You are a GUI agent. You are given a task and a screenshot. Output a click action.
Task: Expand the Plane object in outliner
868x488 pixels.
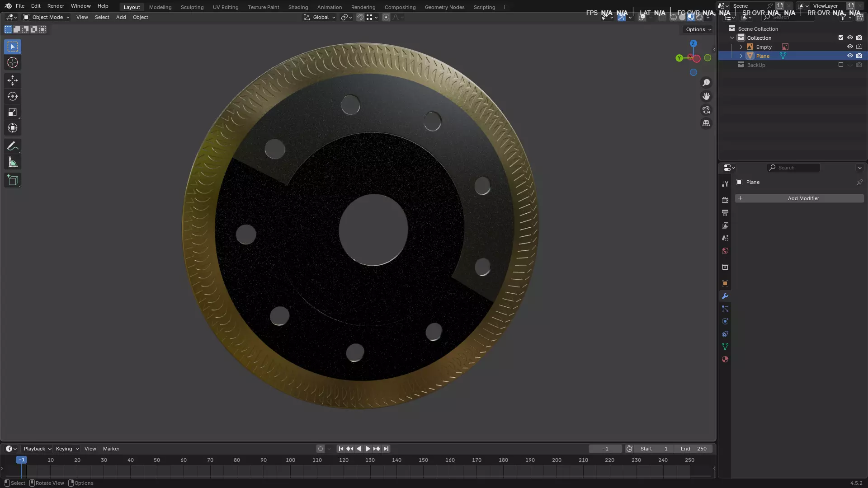[x=741, y=56]
